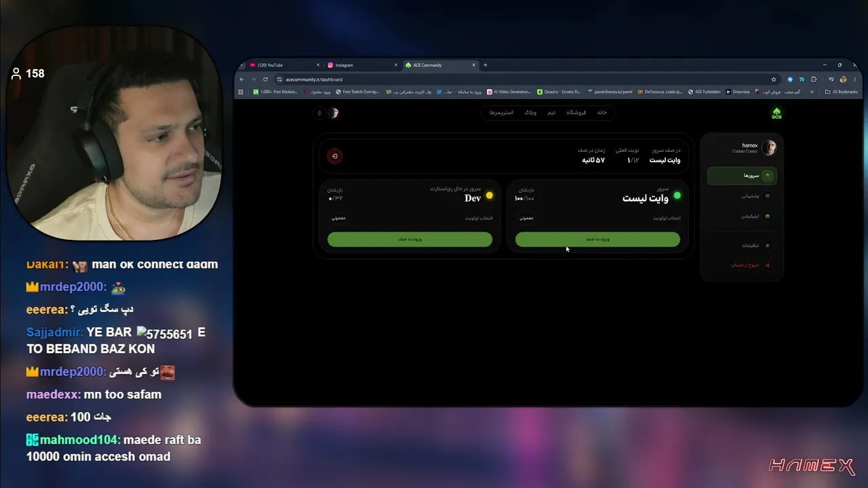Screen dimensions: 868x488
Task: Open a new browser tab with the plus
Action: click(485, 65)
